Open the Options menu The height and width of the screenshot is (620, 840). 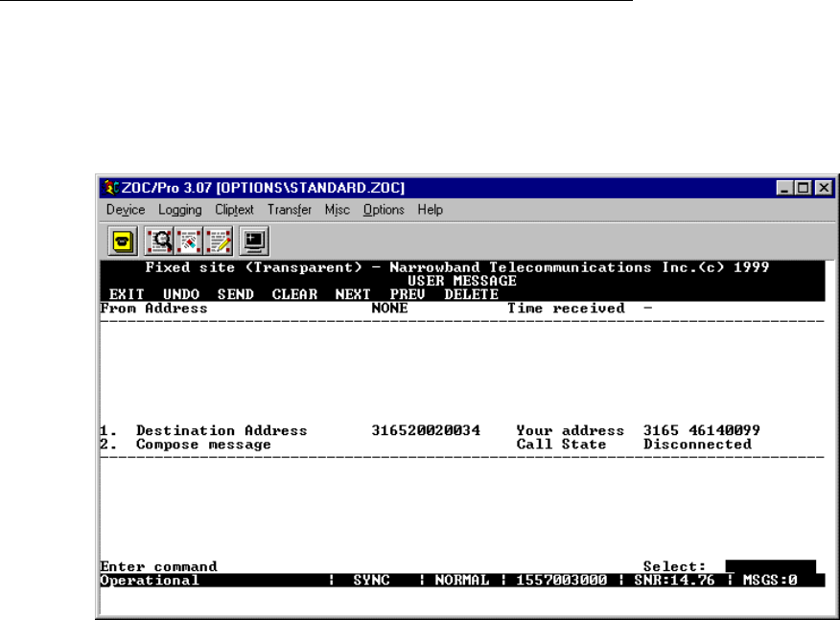click(x=384, y=210)
